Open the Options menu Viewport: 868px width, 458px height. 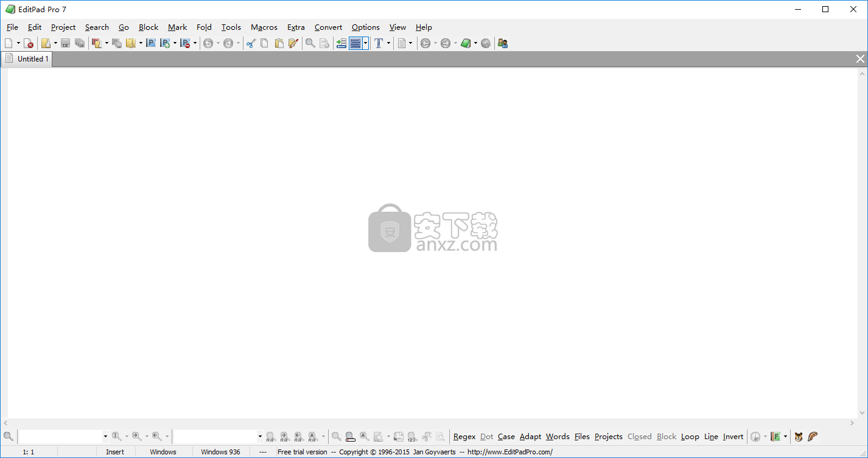[365, 27]
